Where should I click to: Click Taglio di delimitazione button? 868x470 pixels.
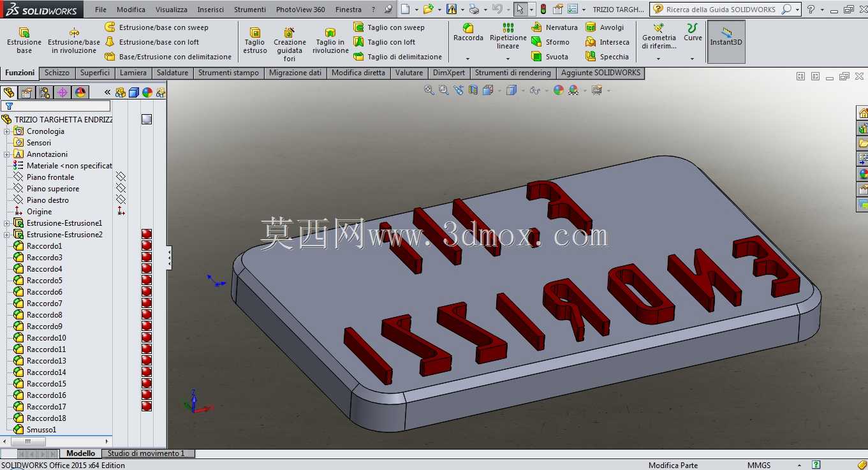point(398,57)
